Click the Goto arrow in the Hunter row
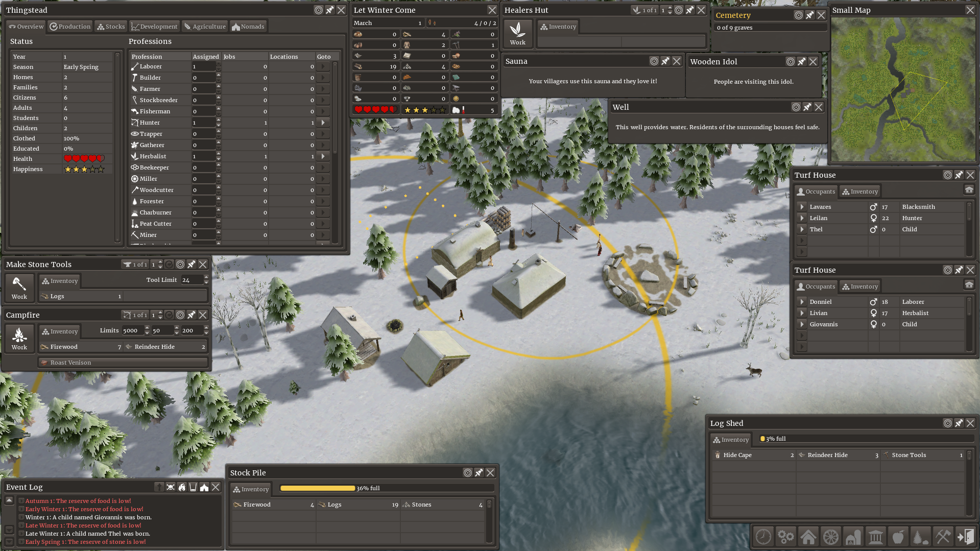Image resolution: width=980 pixels, height=551 pixels. click(x=323, y=123)
